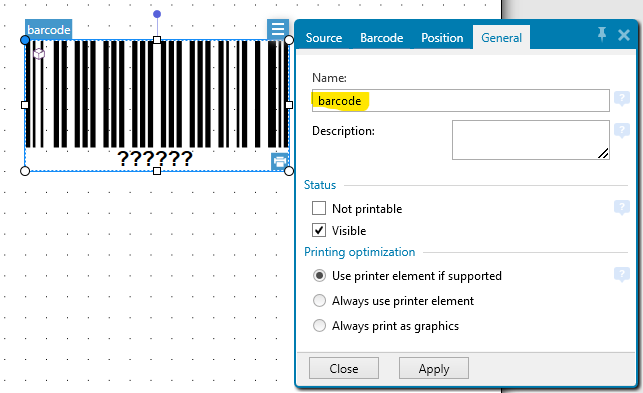Click the Name input field
The width and height of the screenshot is (643, 393).
[x=461, y=101]
